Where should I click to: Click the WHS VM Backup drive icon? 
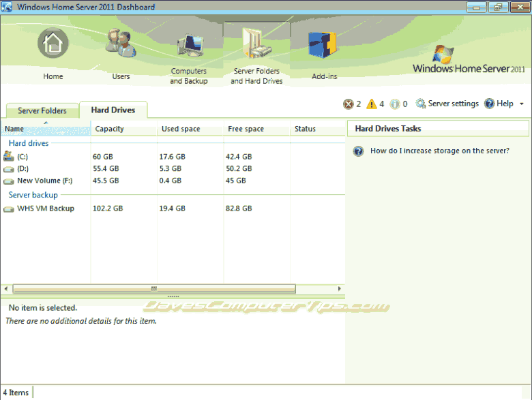[8, 209]
